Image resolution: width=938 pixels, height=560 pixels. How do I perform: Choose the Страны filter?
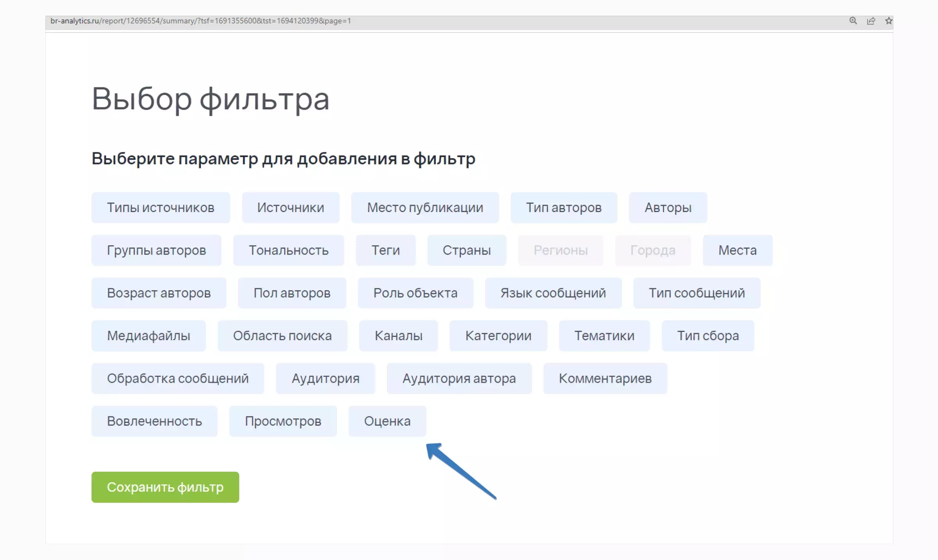467,250
